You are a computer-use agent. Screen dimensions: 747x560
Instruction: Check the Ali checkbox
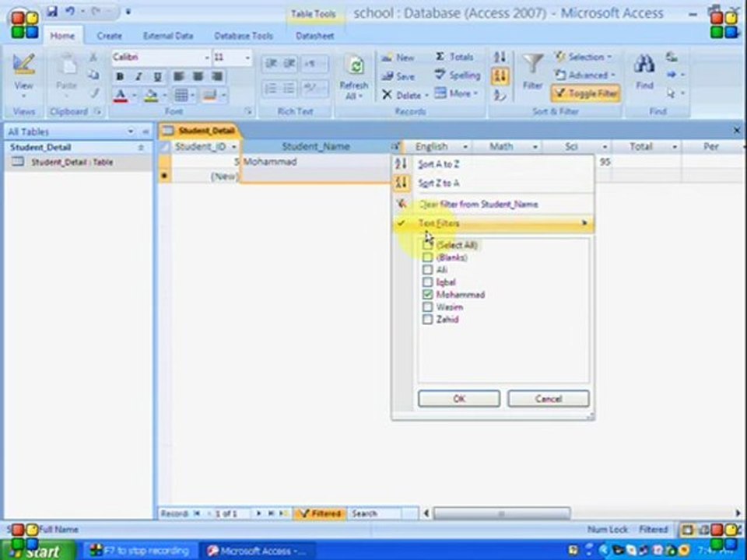pyautogui.click(x=427, y=270)
